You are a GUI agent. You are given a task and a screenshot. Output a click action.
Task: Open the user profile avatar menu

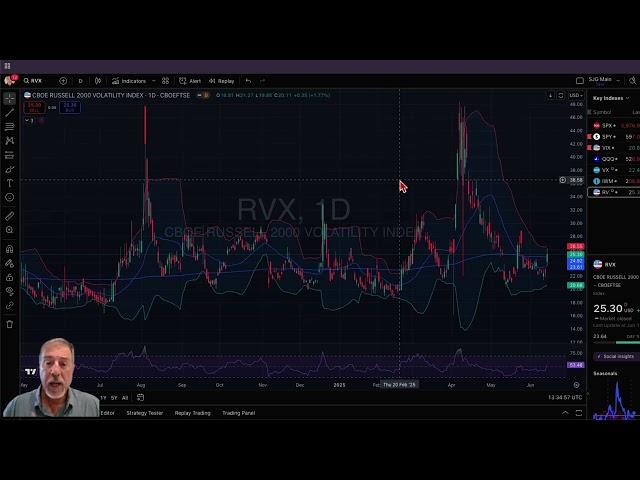click(x=9, y=80)
